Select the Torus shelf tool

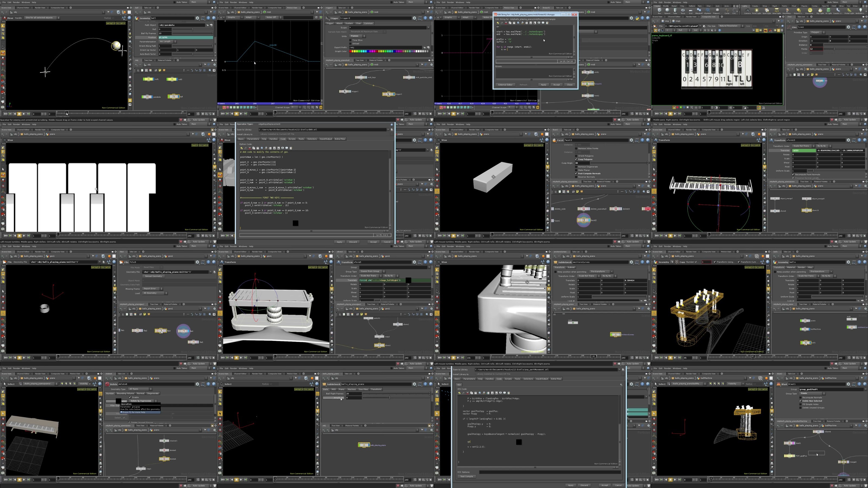pyautogui.click(x=683, y=11)
